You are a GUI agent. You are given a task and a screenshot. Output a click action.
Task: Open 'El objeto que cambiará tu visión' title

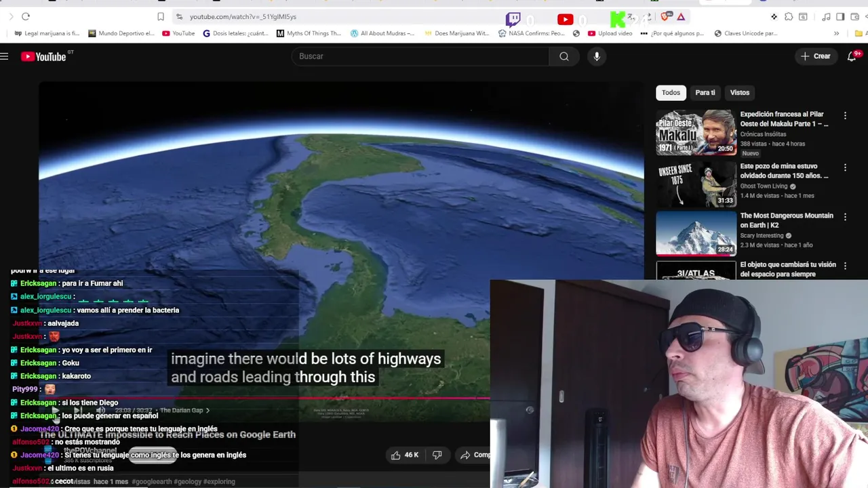click(x=788, y=269)
